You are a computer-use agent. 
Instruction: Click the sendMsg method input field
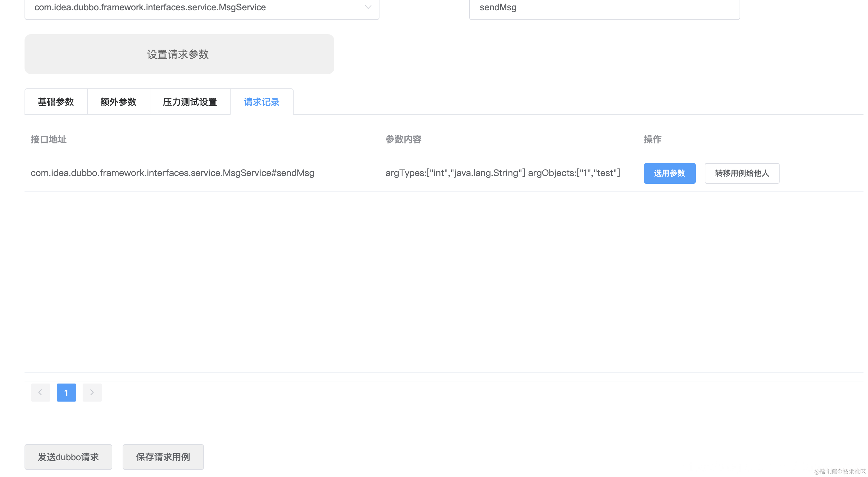604,7
